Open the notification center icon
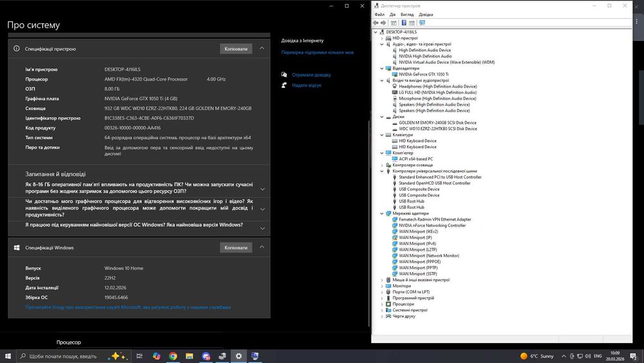Screen dimensions: 644x363 (634, 356)
